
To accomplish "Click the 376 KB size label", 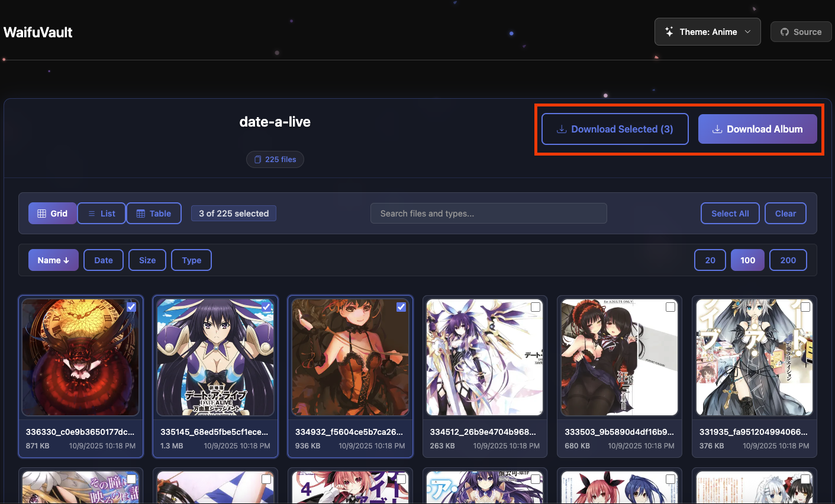I will (711, 446).
